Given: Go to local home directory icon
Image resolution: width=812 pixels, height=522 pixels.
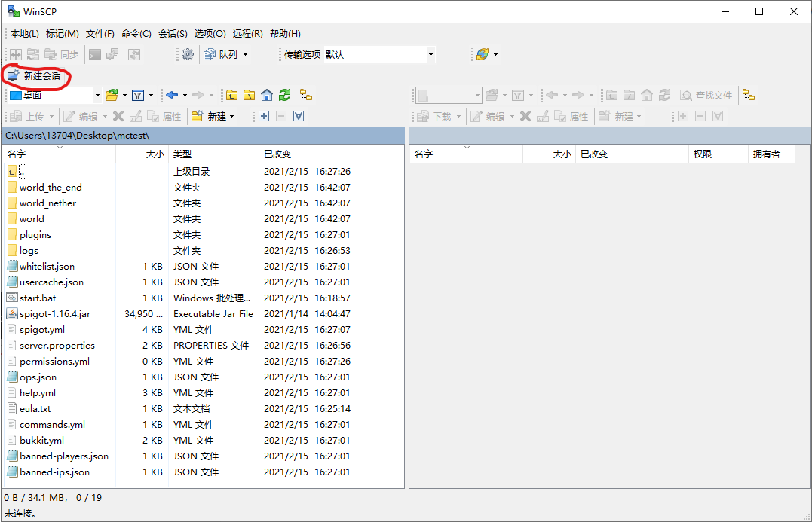Looking at the screenshot, I should pos(267,95).
